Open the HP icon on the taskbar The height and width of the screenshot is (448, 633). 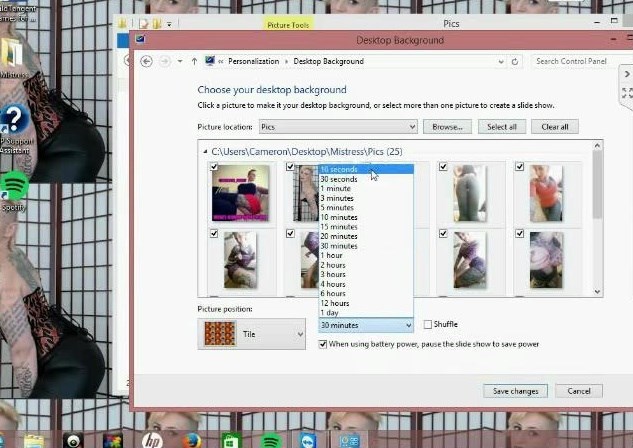tap(152, 440)
